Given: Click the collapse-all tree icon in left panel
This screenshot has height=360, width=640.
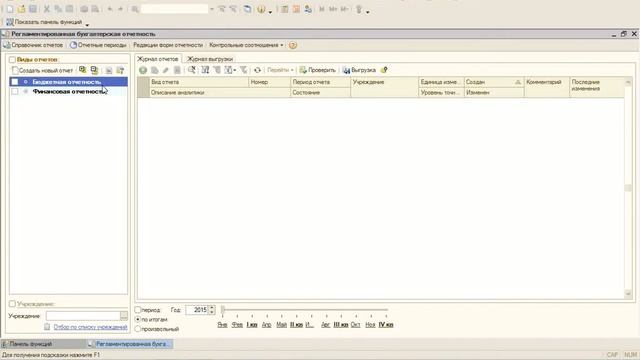Looking at the screenshot, I should point(94,70).
